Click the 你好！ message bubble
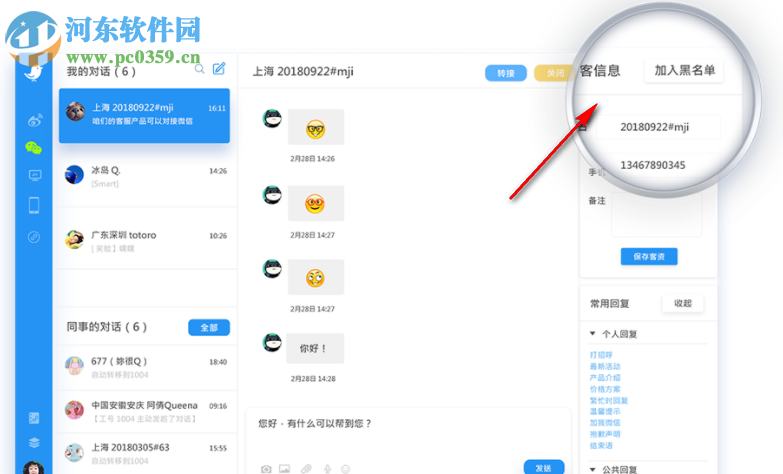 315,348
